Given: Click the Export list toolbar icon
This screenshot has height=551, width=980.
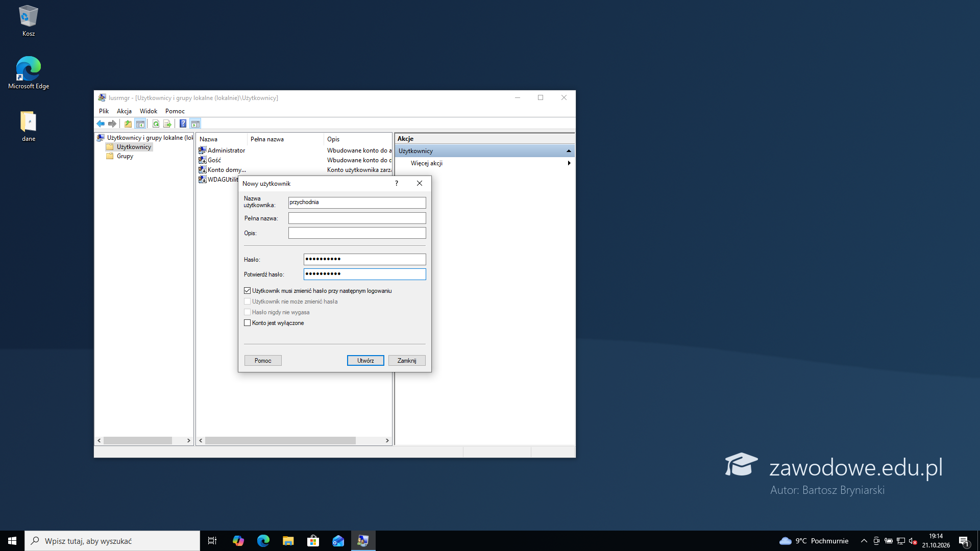Looking at the screenshot, I should [167, 124].
